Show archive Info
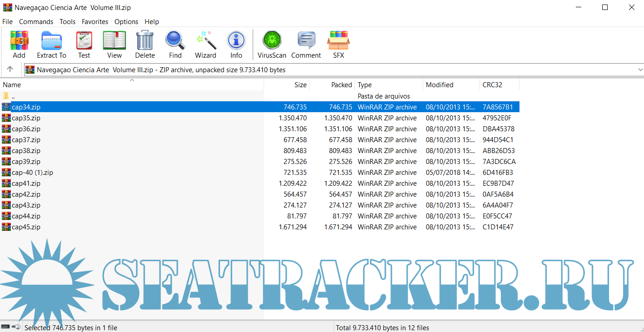Image resolution: width=644 pixels, height=332 pixels. (236, 45)
